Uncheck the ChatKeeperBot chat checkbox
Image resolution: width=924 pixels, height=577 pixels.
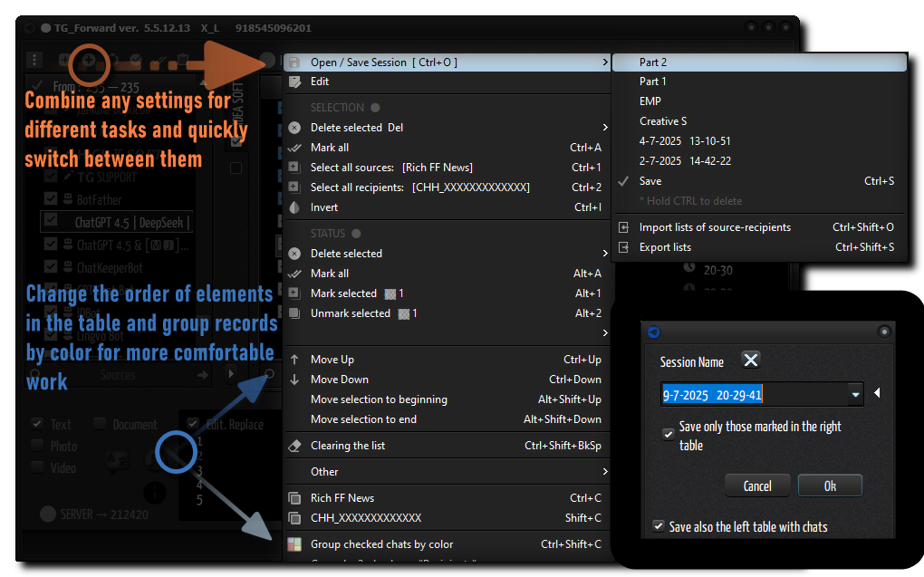click(x=51, y=266)
